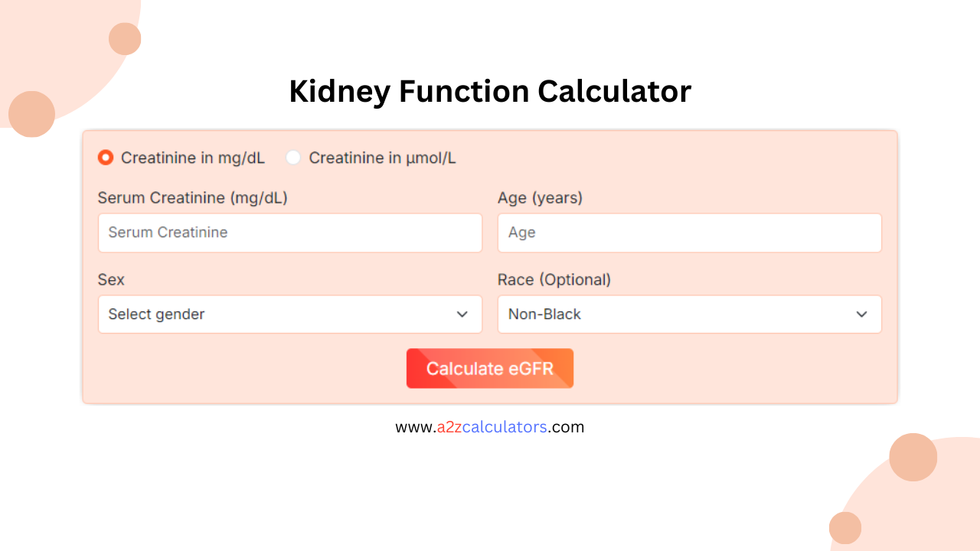Image resolution: width=980 pixels, height=551 pixels.
Task: Click the Serum Creatinine (mg/dL) label
Action: [x=193, y=197]
